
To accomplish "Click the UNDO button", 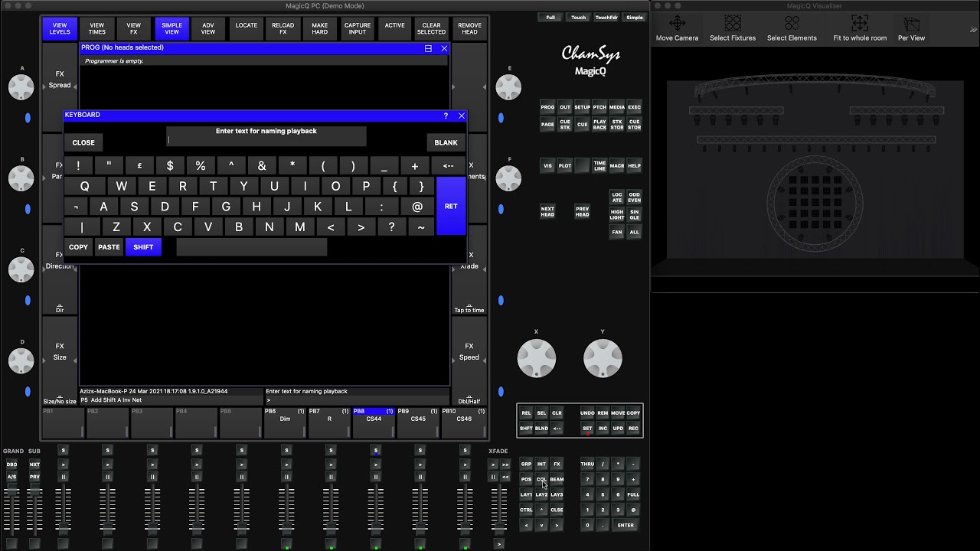I will pos(587,413).
